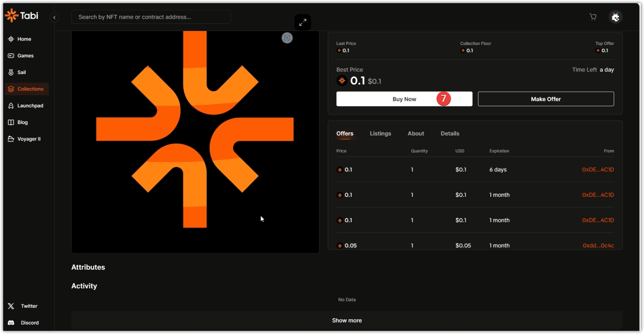
Task: Open the Twitter link
Action: tap(29, 306)
